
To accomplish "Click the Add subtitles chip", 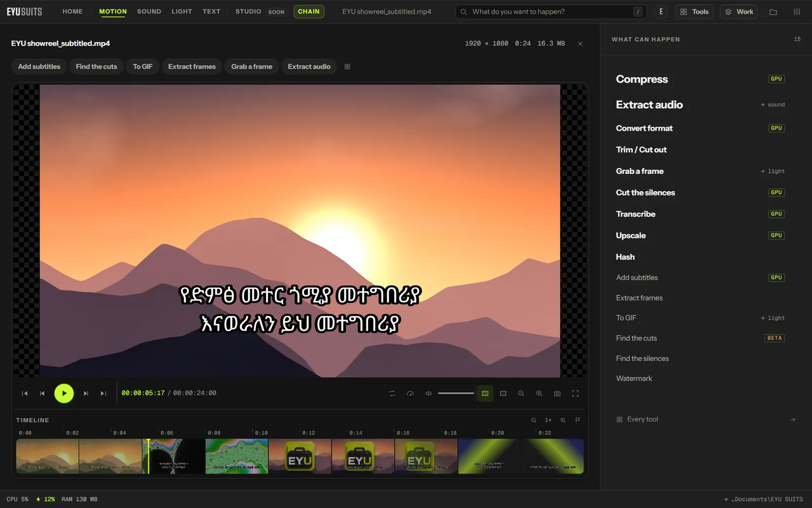I will pos(39,67).
